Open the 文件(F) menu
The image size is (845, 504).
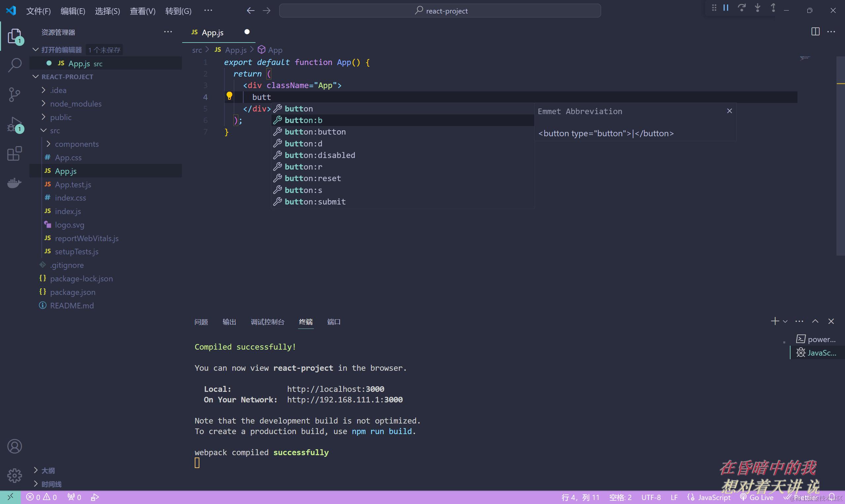pos(38,11)
